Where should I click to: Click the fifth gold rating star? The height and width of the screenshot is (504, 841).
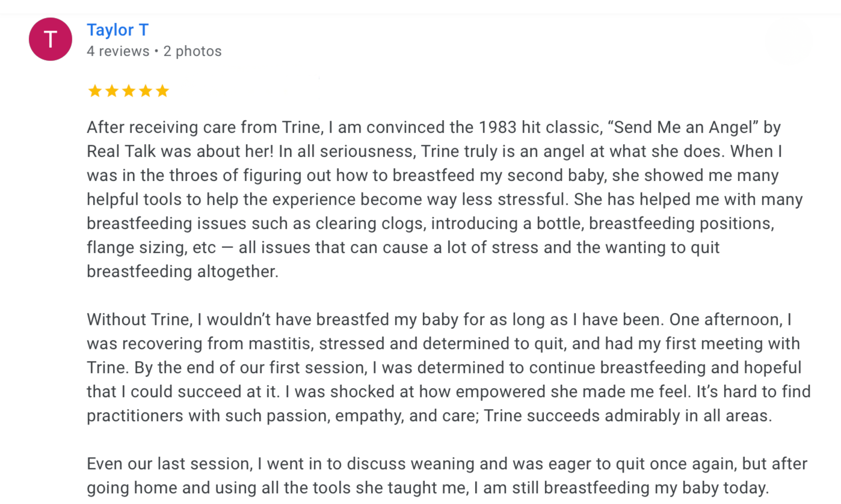pos(162,91)
